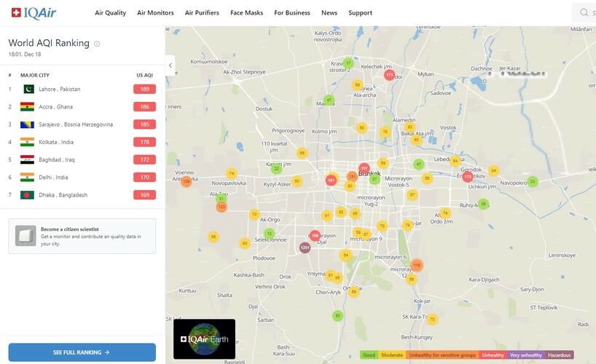Image resolution: width=596 pixels, height=364 pixels.
Task: Open the Face Masks menu
Action: (x=246, y=13)
